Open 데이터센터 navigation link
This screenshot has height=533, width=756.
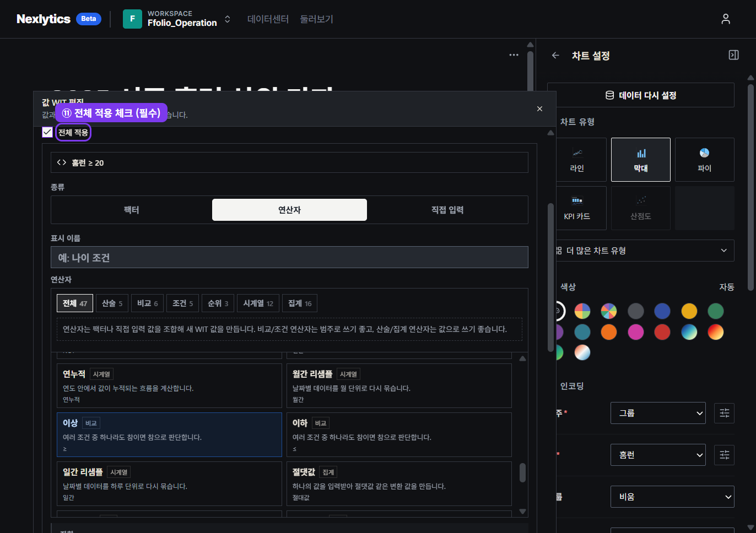[268, 19]
